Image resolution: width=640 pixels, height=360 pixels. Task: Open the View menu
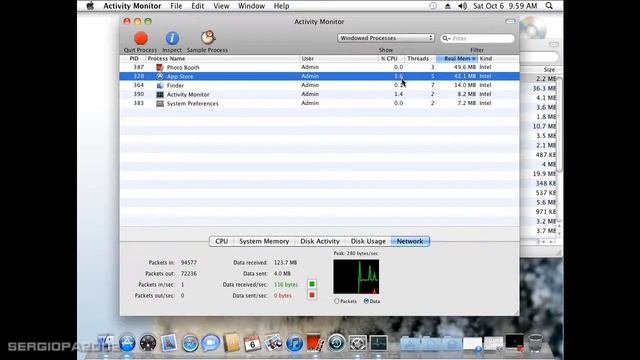click(x=221, y=6)
